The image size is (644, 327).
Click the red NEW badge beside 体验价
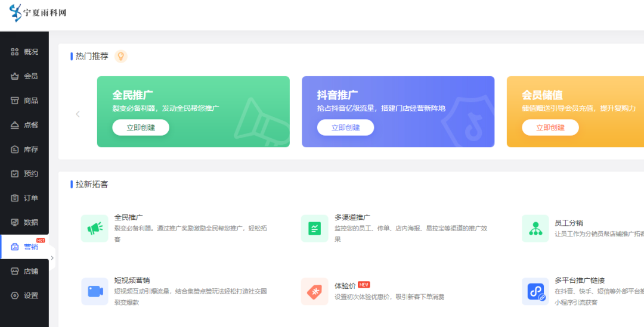pos(364,284)
